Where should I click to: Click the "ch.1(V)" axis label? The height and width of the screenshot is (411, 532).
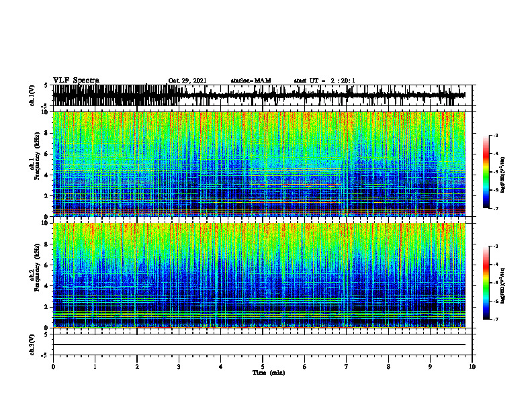click(32, 95)
